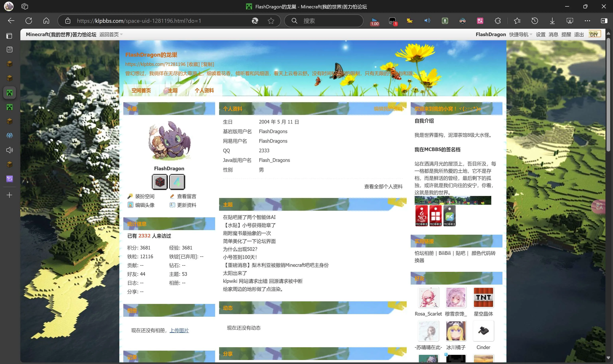Click the yellow cat extension icon
This screenshot has width=613, height=364.
pyautogui.click(x=409, y=21)
